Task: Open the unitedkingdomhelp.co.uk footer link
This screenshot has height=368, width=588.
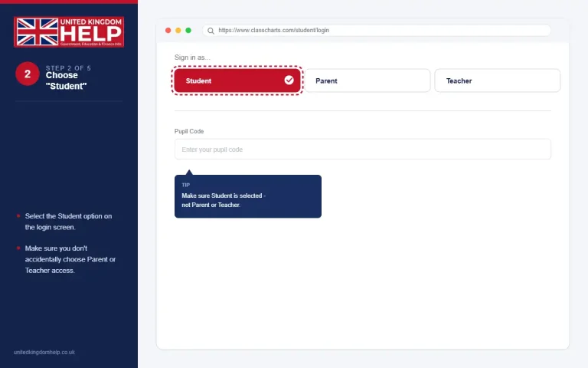Action: point(44,352)
